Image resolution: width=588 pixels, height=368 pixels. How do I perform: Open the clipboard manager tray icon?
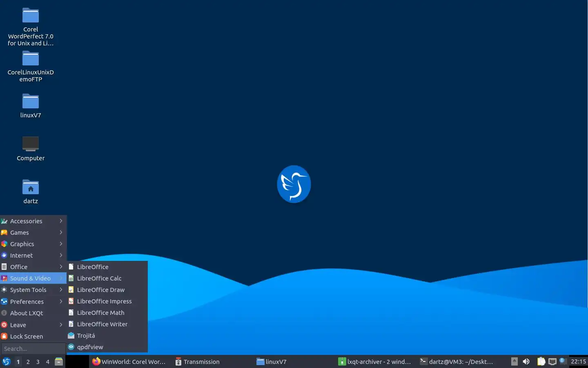[541, 361]
